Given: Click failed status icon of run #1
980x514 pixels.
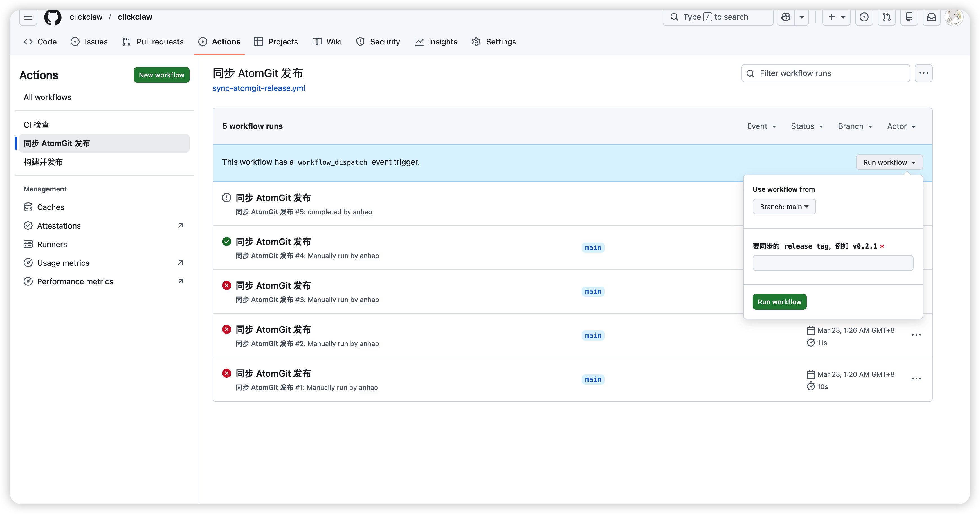Looking at the screenshot, I should (227, 374).
